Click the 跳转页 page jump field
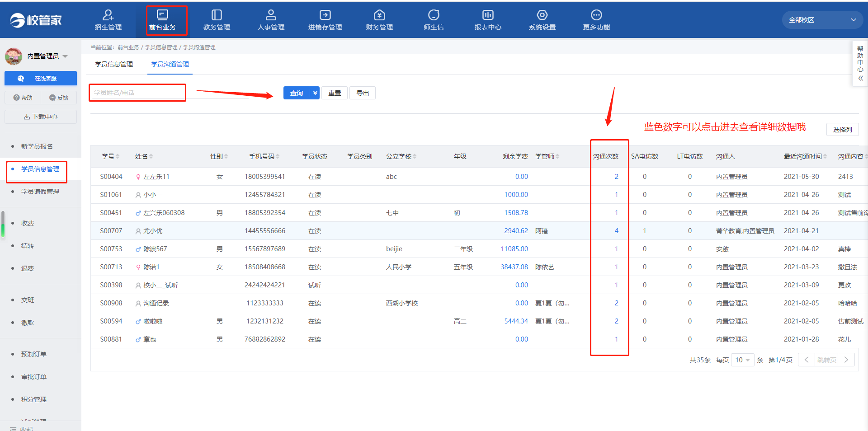868x431 pixels. click(x=826, y=360)
